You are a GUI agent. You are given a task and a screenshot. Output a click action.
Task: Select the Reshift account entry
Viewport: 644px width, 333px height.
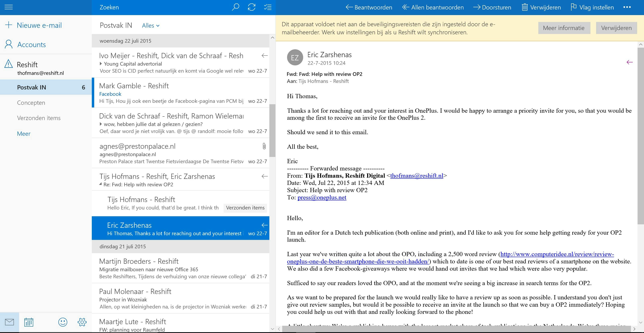coord(46,68)
